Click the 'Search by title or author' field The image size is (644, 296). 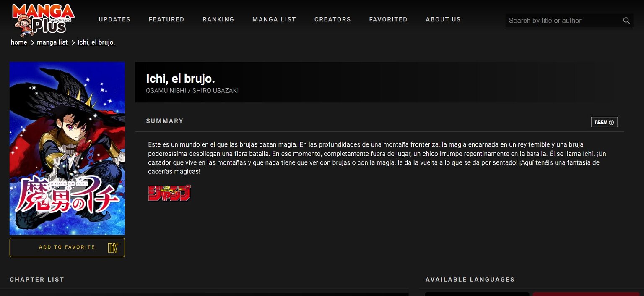(562, 21)
